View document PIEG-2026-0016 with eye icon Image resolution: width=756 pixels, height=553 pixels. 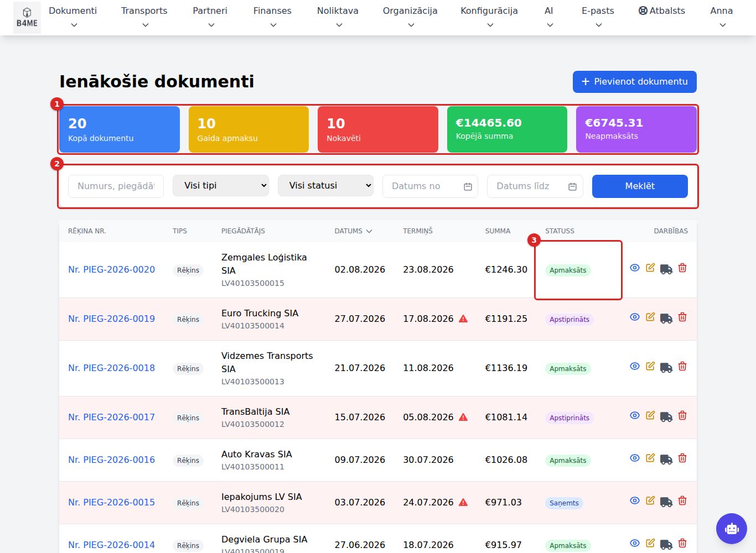tap(635, 458)
